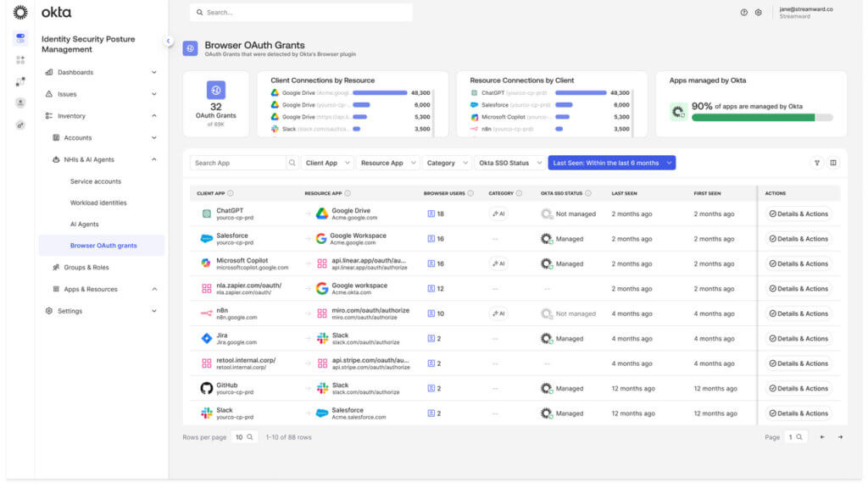Click the settings gear near the user profile
The width and height of the screenshot is (868, 488).
point(759,12)
